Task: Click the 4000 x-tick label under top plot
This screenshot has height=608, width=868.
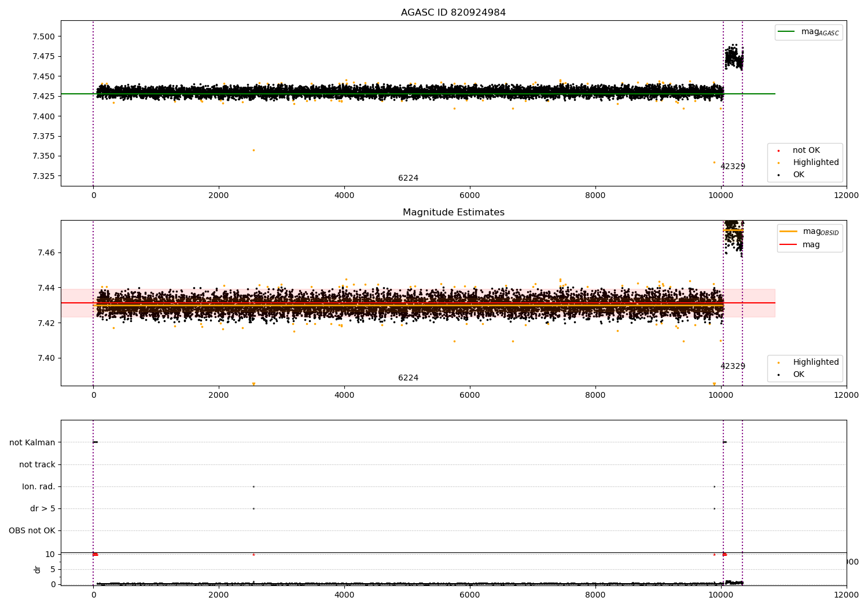Action: tap(344, 196)
